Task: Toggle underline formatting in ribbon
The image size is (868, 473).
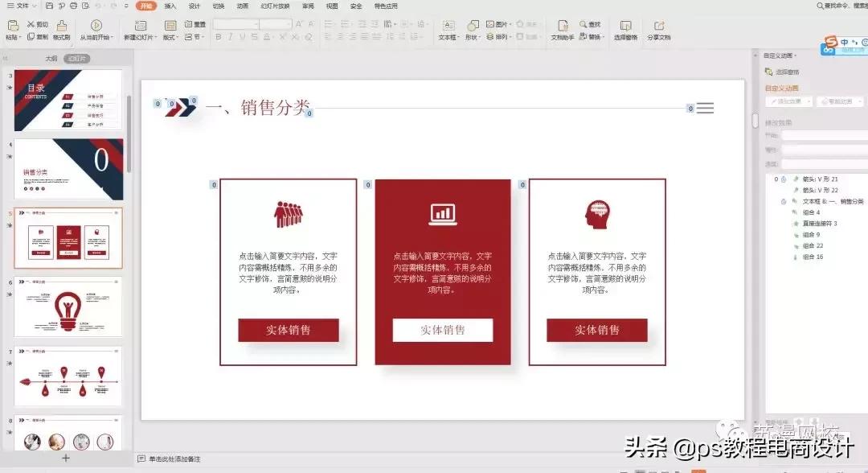Action: 243,36
